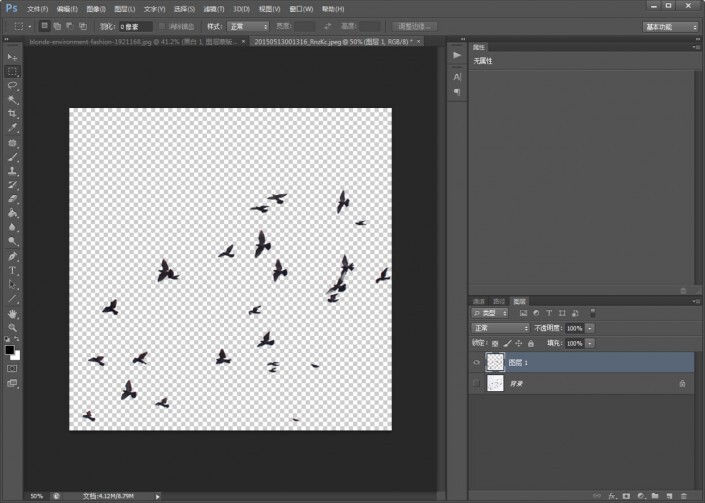Select the Crop tool
Viewport: 705px width, 503px height.
[x=13, y=114]
